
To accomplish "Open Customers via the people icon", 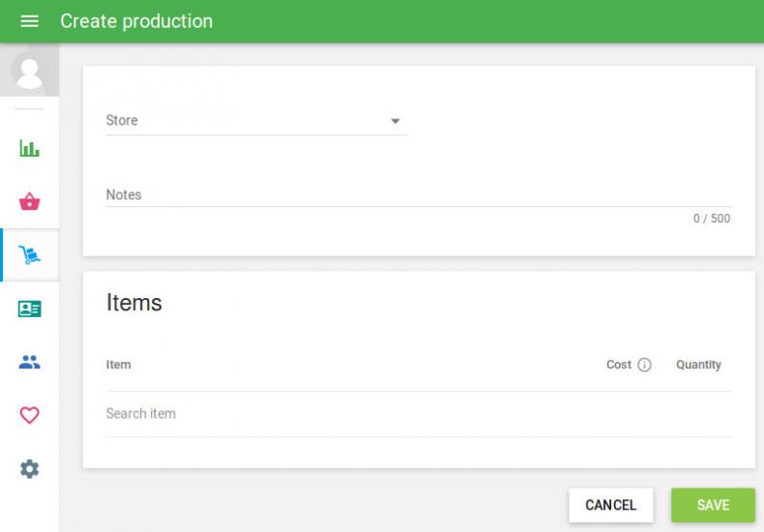I will pyautogui.click(x=29, y=363).
